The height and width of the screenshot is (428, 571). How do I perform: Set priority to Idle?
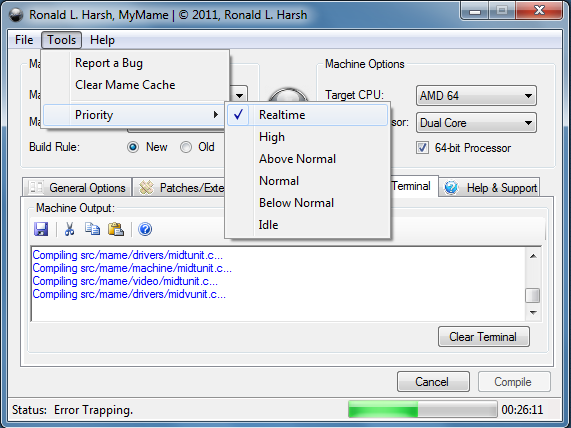tap(308, 225)
